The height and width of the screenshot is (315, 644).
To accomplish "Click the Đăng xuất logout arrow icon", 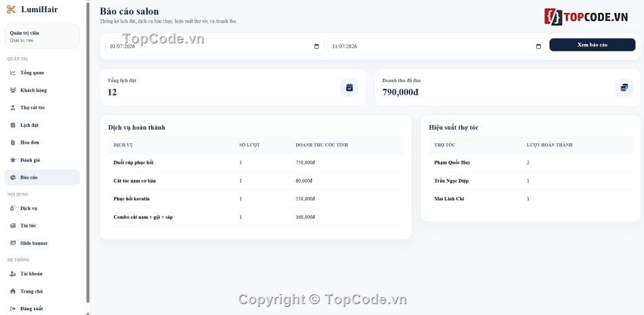I will coord(13,308).
